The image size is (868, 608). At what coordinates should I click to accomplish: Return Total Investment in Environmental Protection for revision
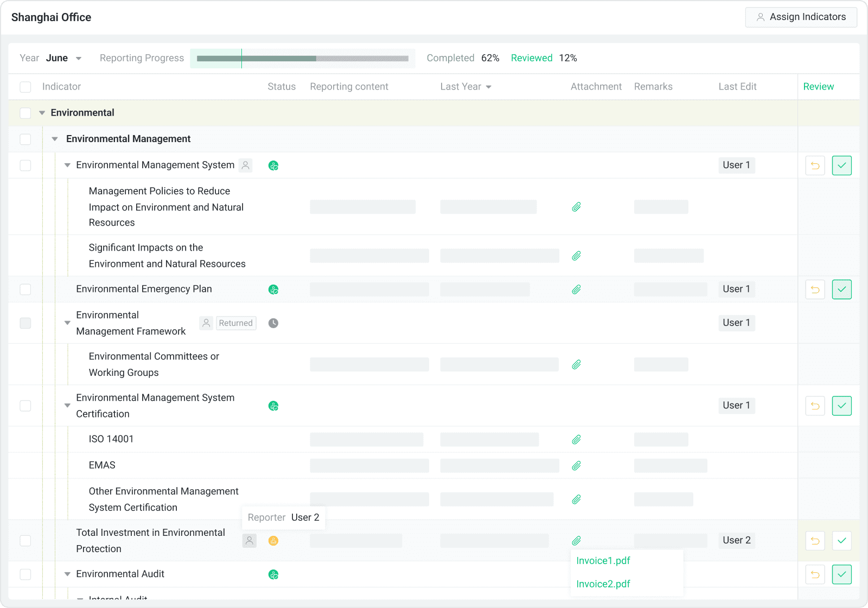(x=815, y=541)
